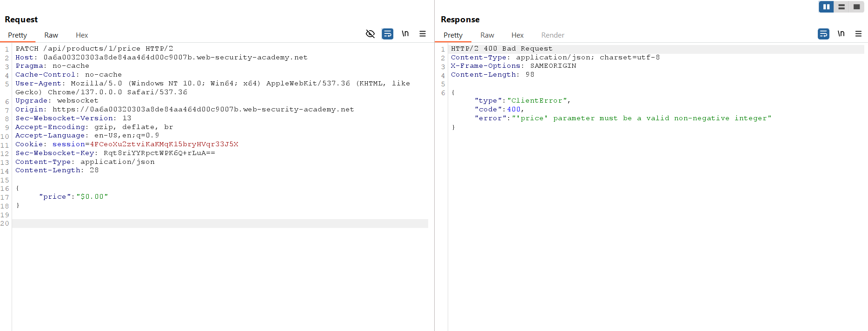Toggle hide non-printable characters eye icon in Request

pyautogui.click(x=370, y=34)
